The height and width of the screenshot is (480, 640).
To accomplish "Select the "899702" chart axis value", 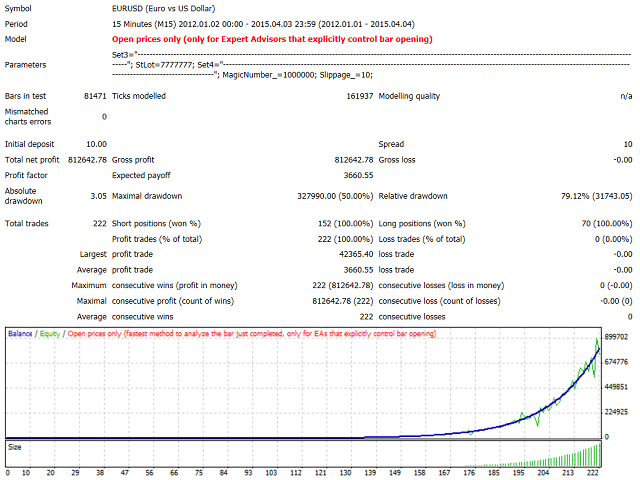I will tap(616, 337).
